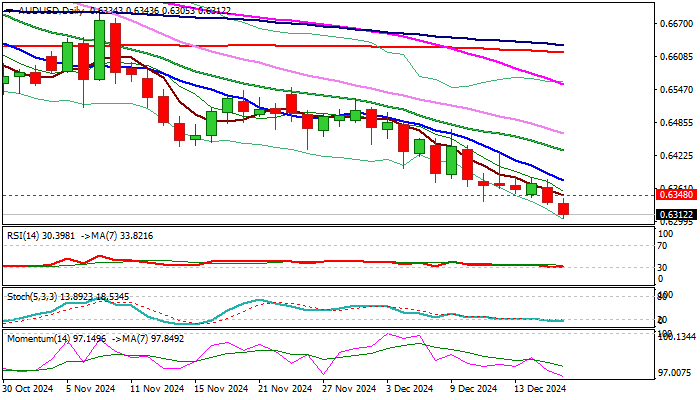Click the 0.66085 price axis value
700x400 pixels.
676,57
